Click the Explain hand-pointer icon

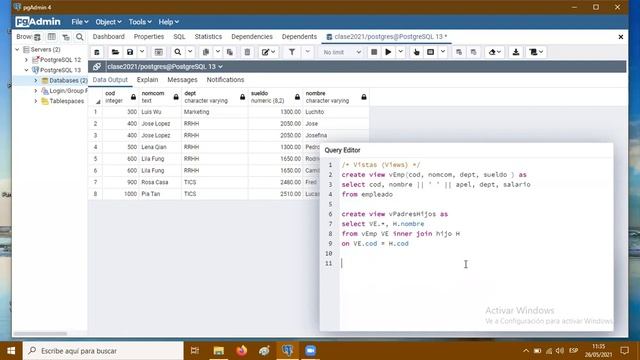click(x=416, y=52)
